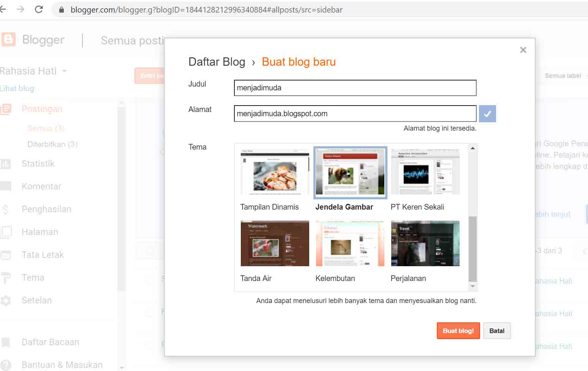Screen dimensions: 588x371
Task: Click the browser back arrow
Action: (3, 9)
